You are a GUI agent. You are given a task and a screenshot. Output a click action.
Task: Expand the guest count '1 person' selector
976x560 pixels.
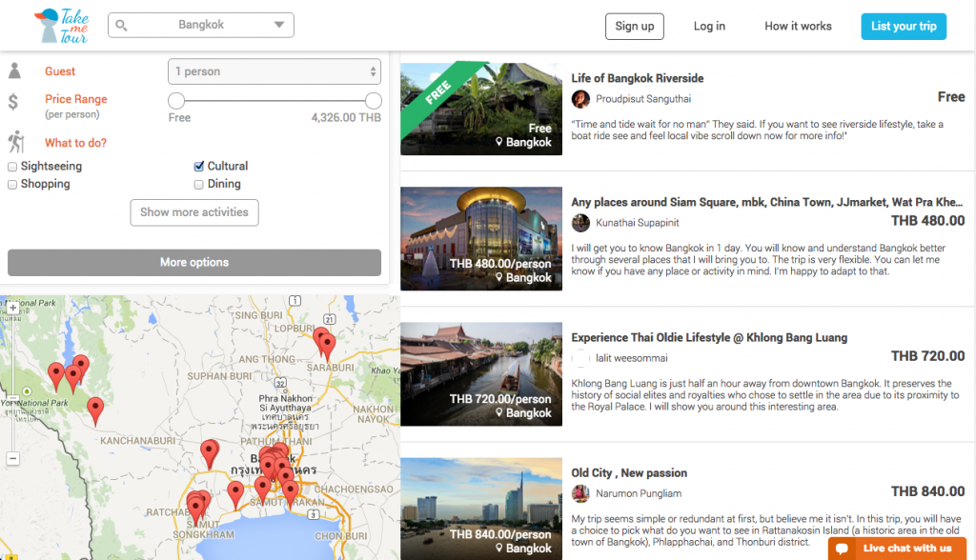point(274,71)
